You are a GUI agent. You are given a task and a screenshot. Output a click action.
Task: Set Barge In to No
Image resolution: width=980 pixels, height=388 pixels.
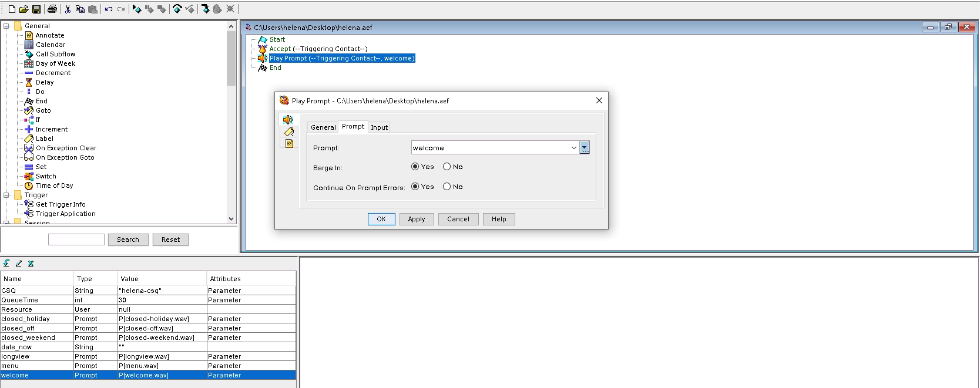tap(447, 167)
